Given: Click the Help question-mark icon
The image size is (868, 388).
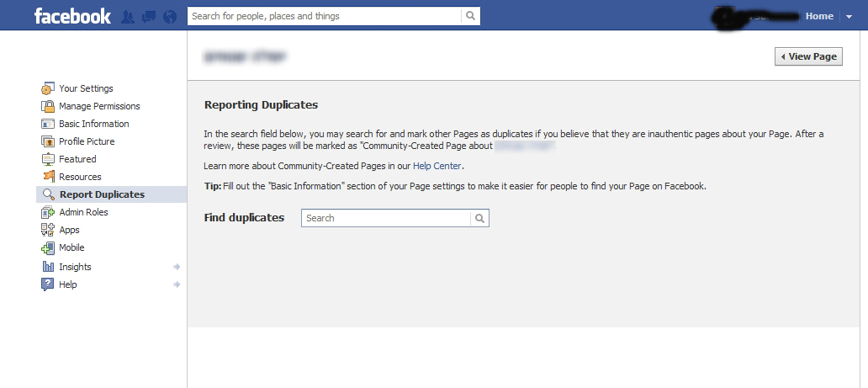Looking at the screenshot, I should pyautogui.click(x=48, y=284).
